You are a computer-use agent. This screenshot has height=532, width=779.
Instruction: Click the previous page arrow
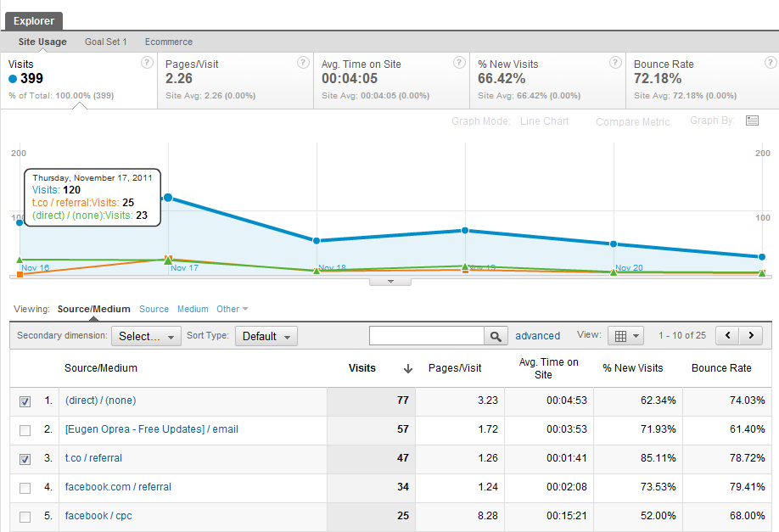[727, 335]
